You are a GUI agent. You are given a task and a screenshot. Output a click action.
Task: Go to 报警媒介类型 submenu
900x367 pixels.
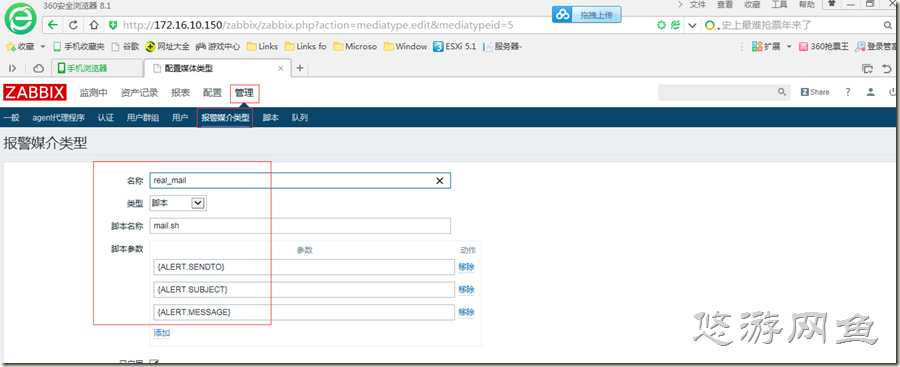tap(225, 118)
